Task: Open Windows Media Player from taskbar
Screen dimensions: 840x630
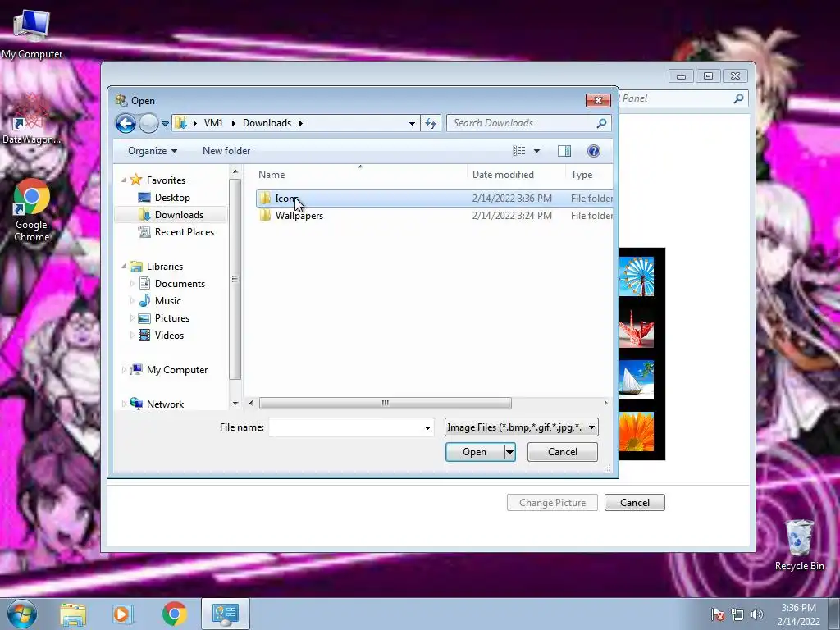Action: coord(122,614)
